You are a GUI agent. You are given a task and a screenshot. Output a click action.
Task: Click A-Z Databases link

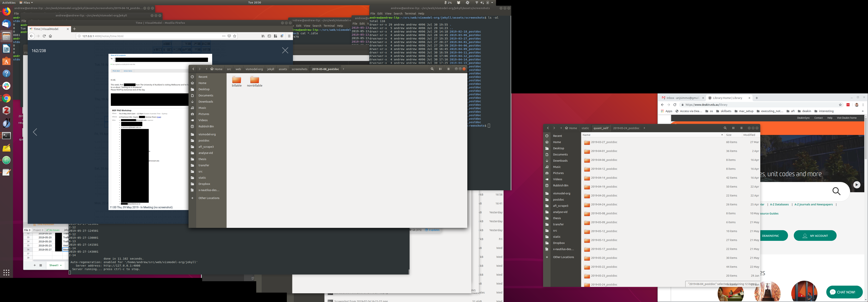(x=779, y=204)
